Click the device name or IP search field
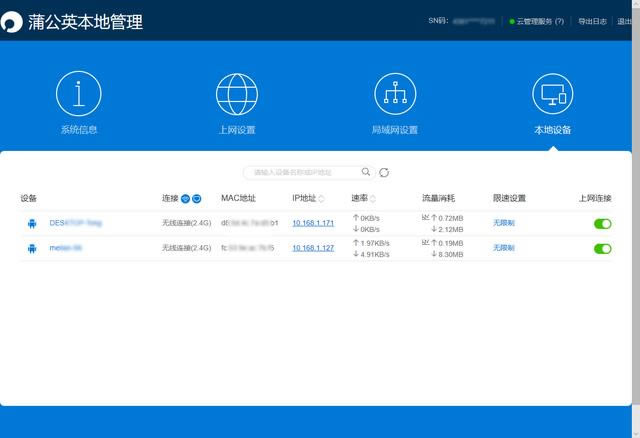640x438 pixels. (300, 172)
